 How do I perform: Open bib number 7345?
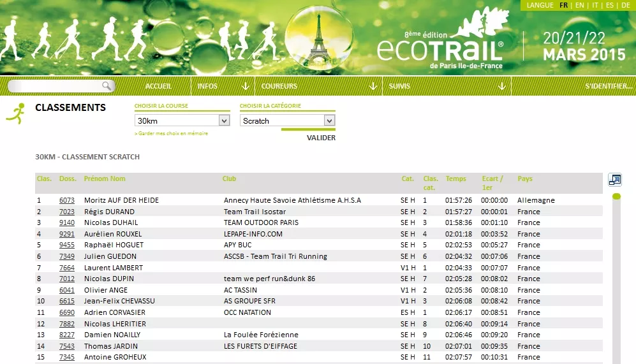pos(67,357)
